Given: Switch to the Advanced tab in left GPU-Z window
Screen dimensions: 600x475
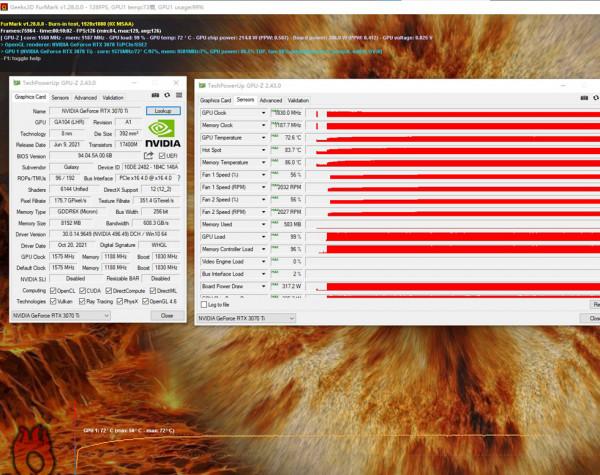Looking at the screenshot, I should pyautogui.click(x=86, y=98).
